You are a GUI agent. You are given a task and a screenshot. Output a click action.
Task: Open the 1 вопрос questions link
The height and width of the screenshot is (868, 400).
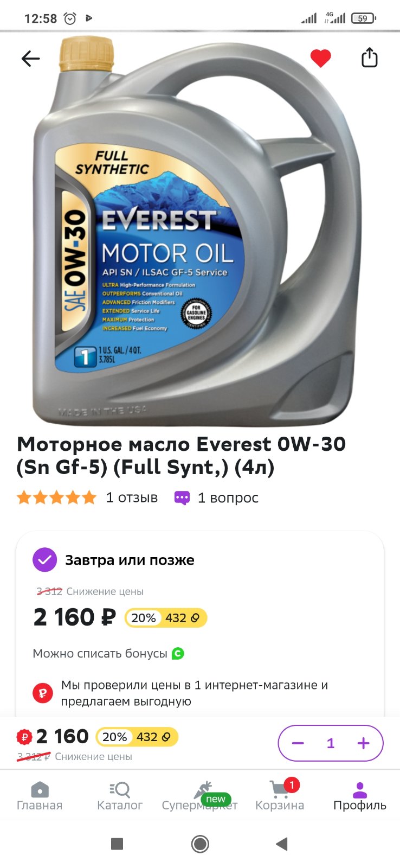[x=228, y=497]
